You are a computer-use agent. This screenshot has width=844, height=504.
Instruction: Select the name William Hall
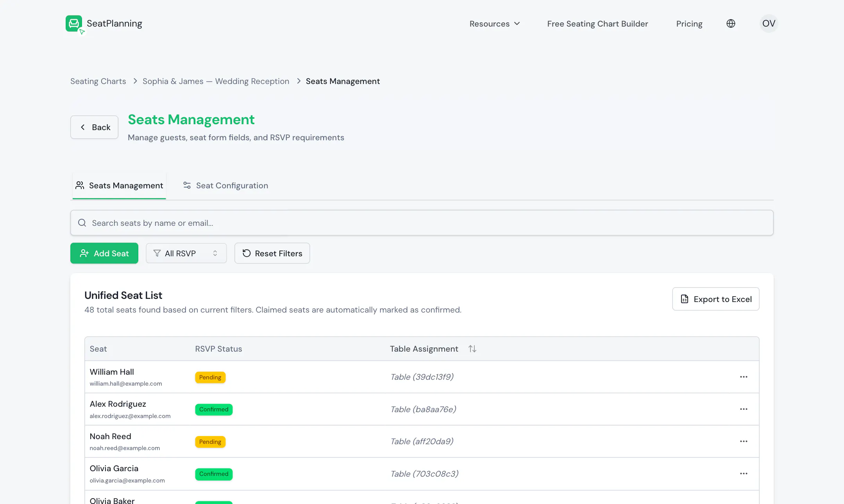tap(112, 372)
